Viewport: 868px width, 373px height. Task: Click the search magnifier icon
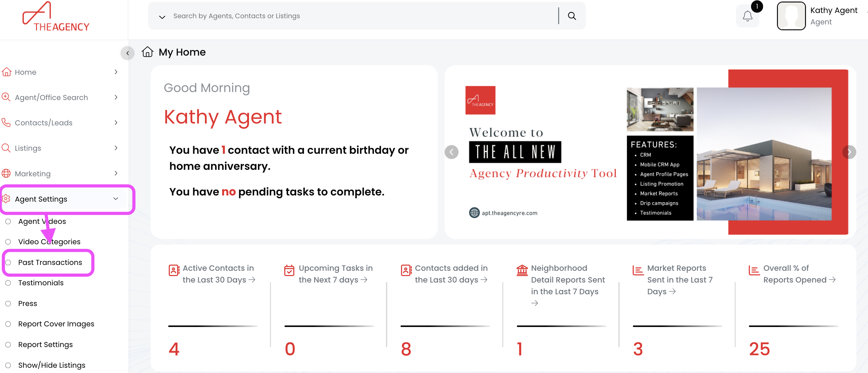point(571,16)
